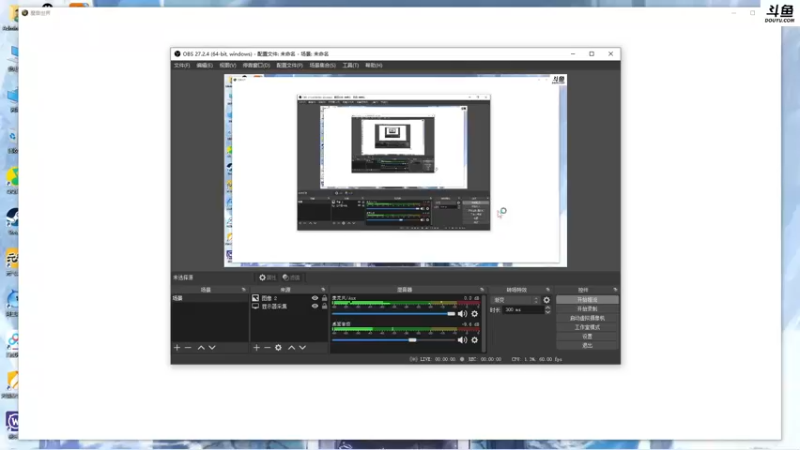Viewport: 800px width, 450px height.
Task: Open settings gear for 麦克风/Aux audio
Action: [x=474, y=314]
